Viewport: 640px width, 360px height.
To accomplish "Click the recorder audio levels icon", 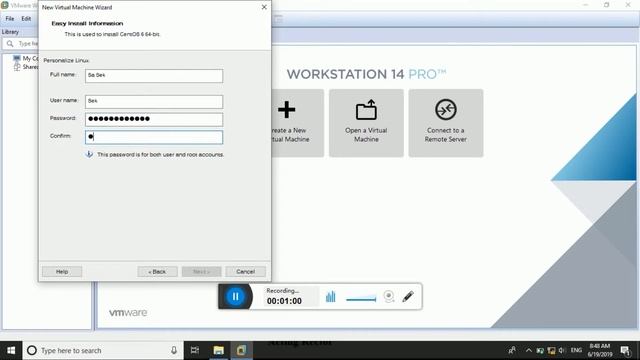I will (331, 297).
